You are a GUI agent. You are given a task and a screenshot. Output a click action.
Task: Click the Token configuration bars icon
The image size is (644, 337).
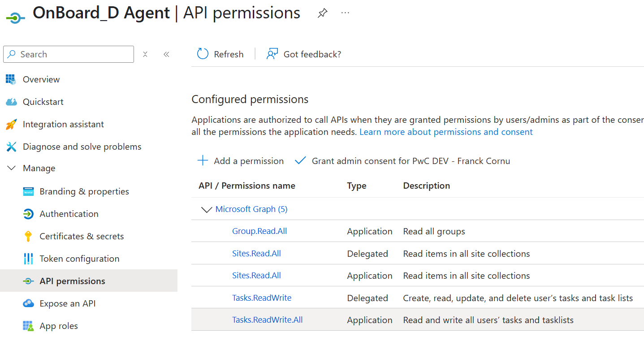pos(28,259)
